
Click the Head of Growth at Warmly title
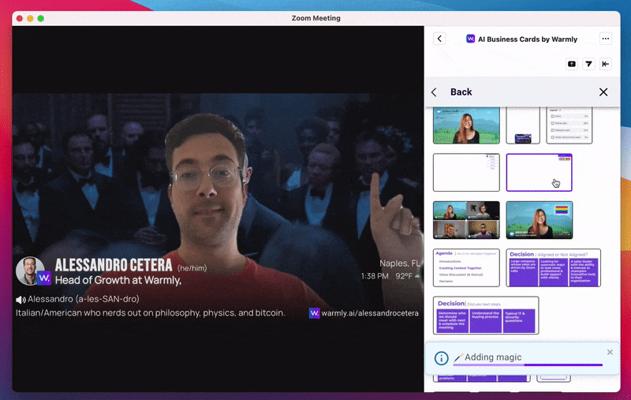[x=118, y=280]
